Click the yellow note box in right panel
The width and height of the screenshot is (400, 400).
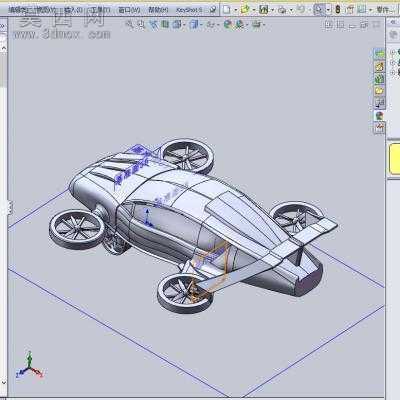(394, 159)
